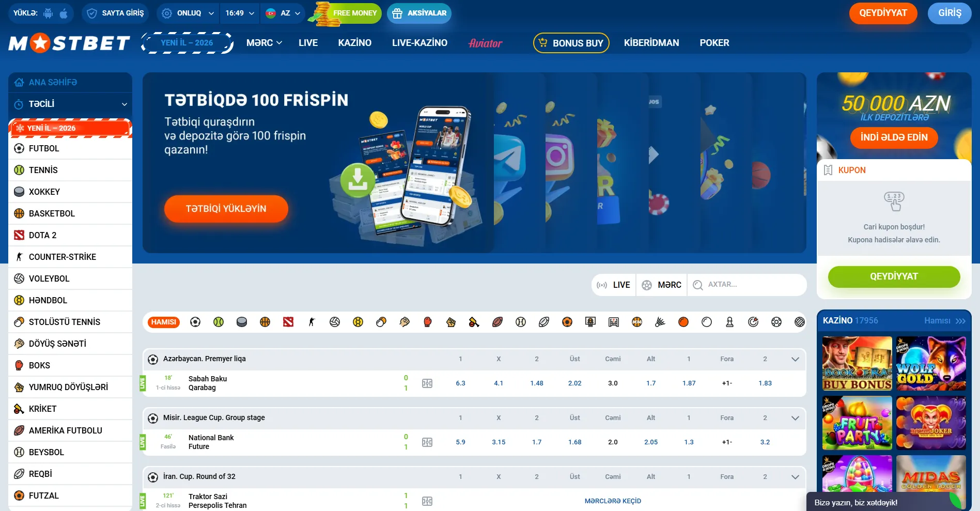Click the orange Qeydiyyat button in header
This screenshot has width=980, height=511.
tap(883, 13)
